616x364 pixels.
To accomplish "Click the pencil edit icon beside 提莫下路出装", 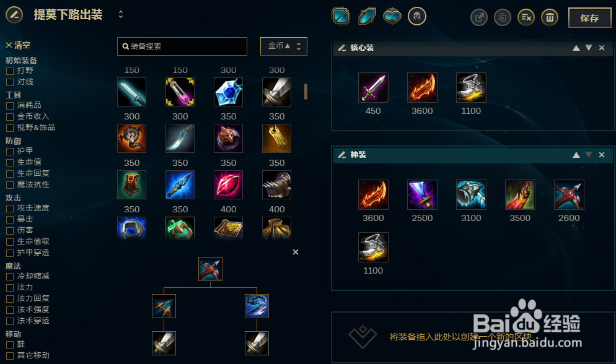I will point(14,15).
